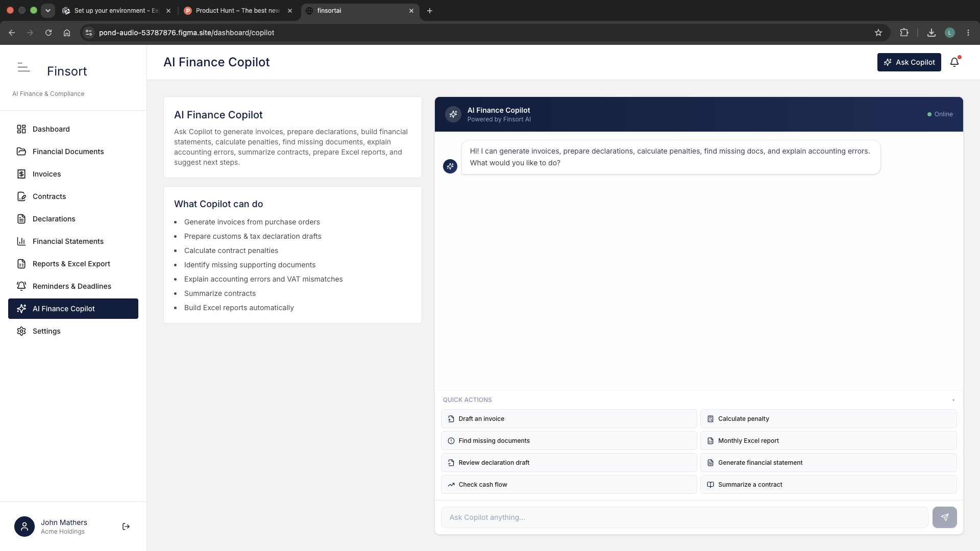Open Reports & Excel Export page
The width and height of the screenshot is (980, 551).
tap(73, 264)
